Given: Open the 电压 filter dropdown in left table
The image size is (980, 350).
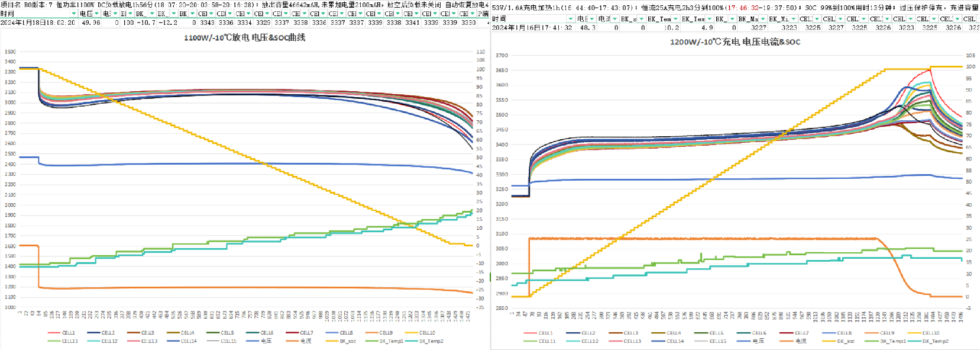Looking at the screenshot, I should pyautogui.click(x=97, y=14).
